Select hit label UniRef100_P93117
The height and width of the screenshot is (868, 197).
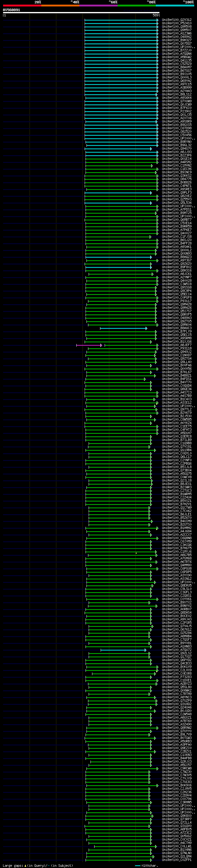tap(177, 301)
